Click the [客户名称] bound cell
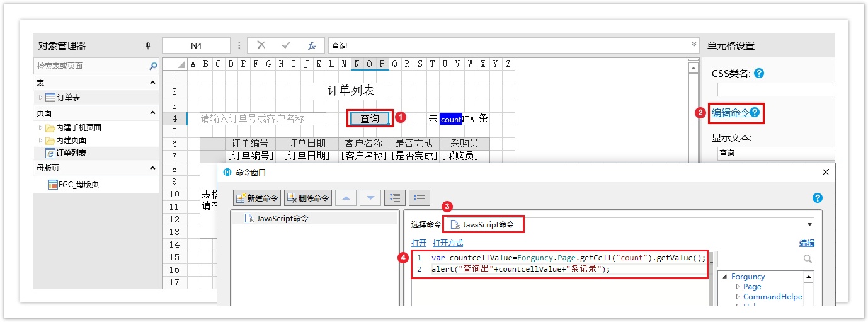Image resolution: width=868 pixels, height=322 pixels. (x=363, y=156)
